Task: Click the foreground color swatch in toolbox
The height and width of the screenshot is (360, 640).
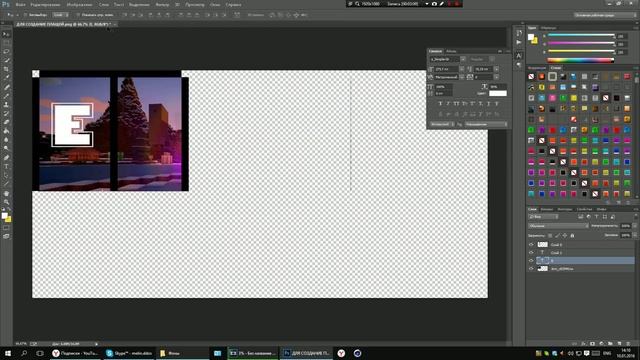Action: 4,216
